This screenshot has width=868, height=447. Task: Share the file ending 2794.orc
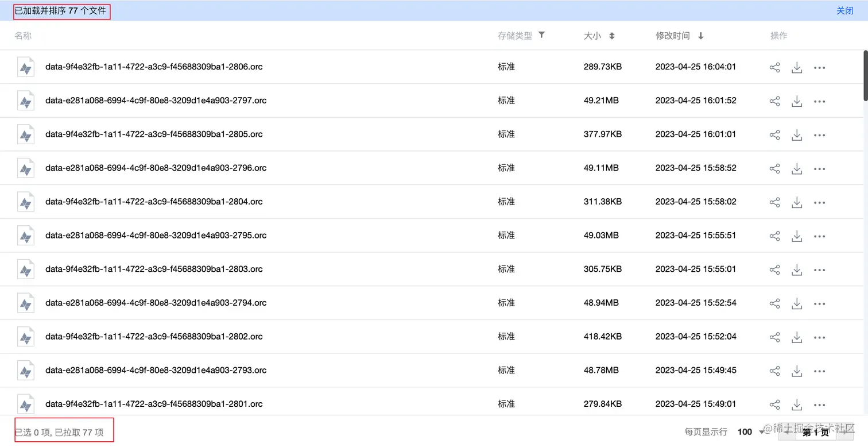774,303
